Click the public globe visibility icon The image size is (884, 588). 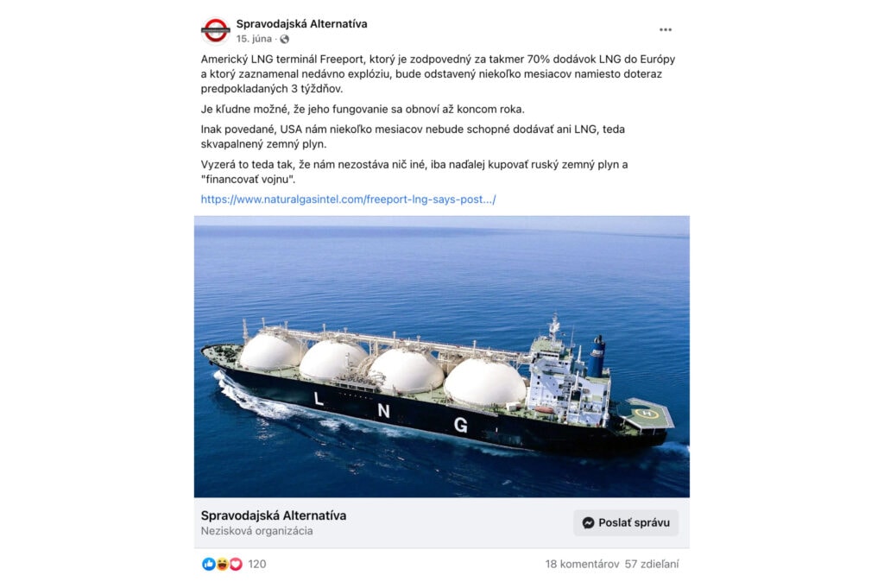point(285,40)
